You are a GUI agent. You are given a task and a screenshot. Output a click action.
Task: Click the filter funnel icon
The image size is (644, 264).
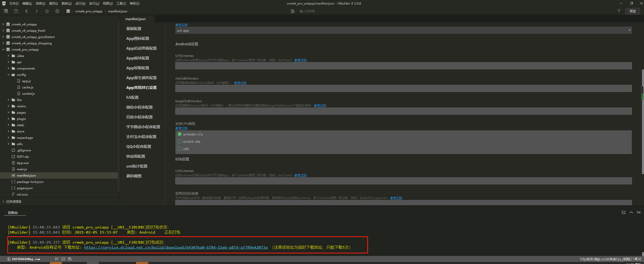619,11
